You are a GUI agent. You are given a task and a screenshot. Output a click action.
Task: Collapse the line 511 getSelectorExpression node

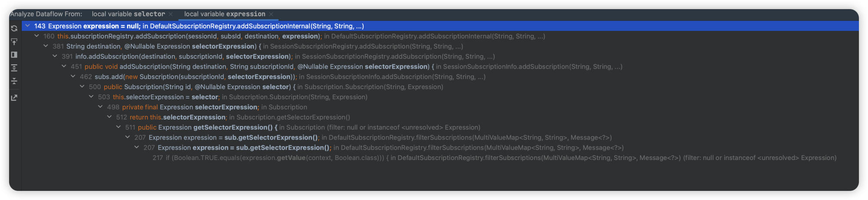(x=118, y=127)
